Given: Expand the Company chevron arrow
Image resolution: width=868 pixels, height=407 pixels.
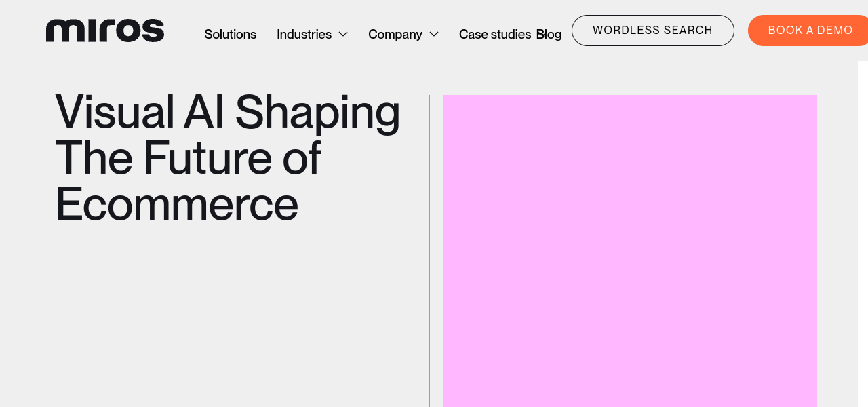Looking at the screenshot, I should [434, 34].
